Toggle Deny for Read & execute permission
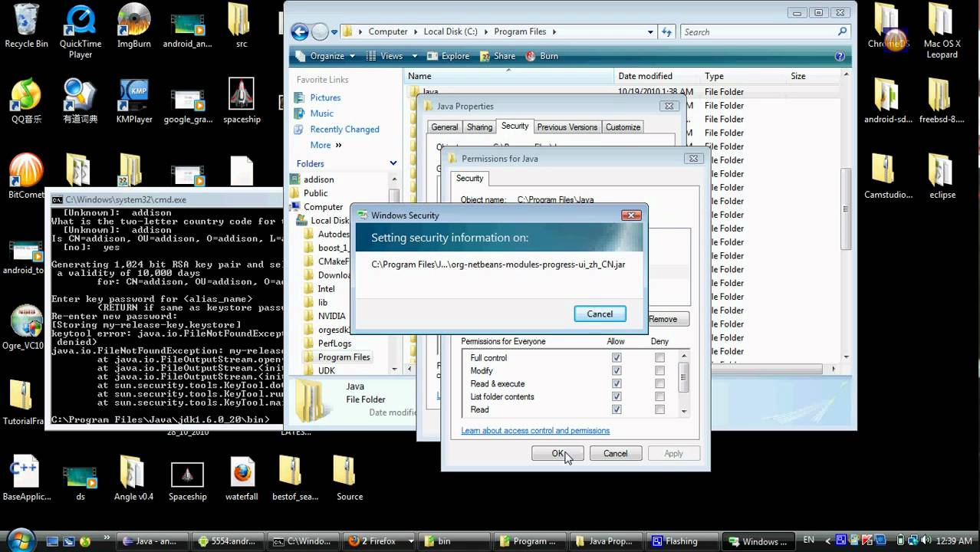 tap(659, 384)
